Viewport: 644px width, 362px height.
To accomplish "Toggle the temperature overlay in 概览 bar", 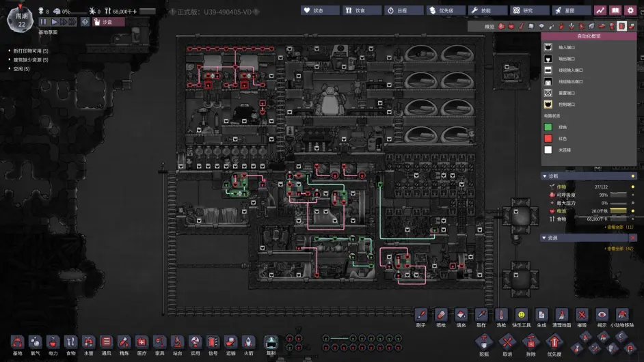I will coord(521,26).
